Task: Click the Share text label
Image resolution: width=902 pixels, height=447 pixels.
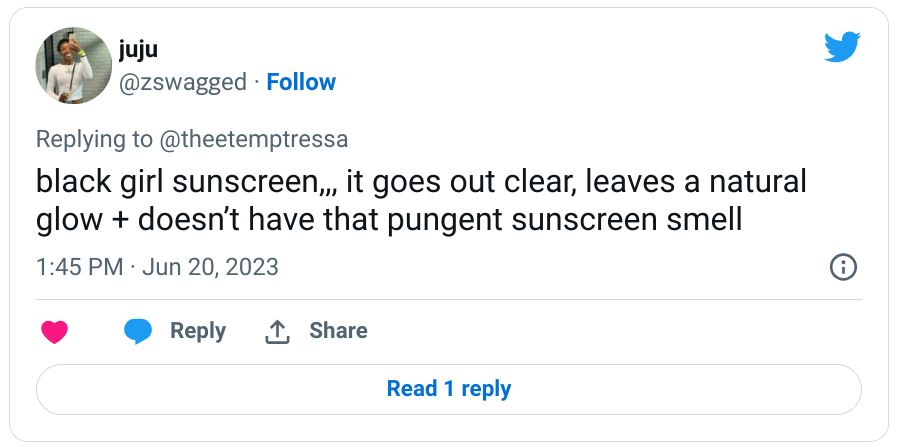Action: pyautogui.click(x=338, y=331)
